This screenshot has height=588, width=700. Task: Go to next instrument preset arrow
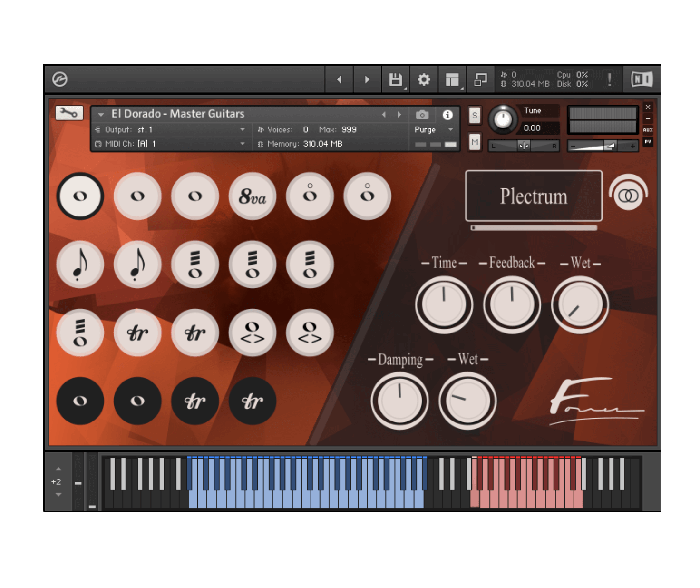pyautogui.click(x=399, y=115)
